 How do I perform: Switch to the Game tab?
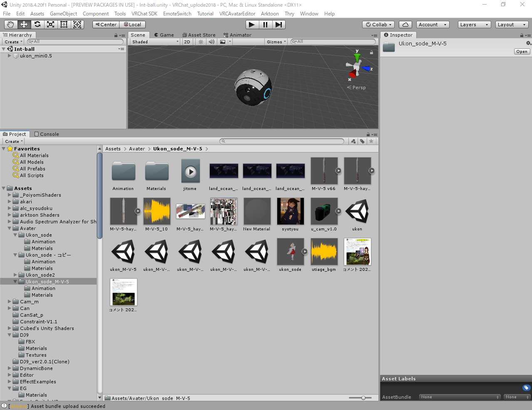(164, 35)
